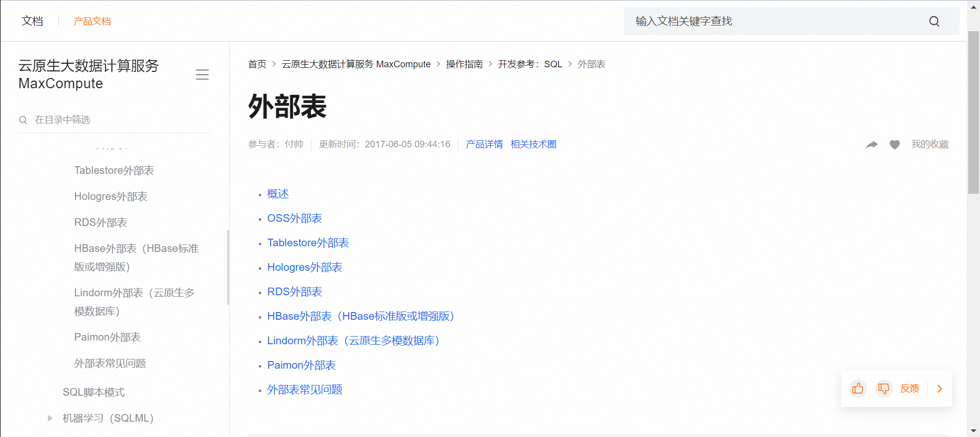The image size is (980, 437).
Task: Select Paimon外部表 in the sidebar tree
Action: 107,337
